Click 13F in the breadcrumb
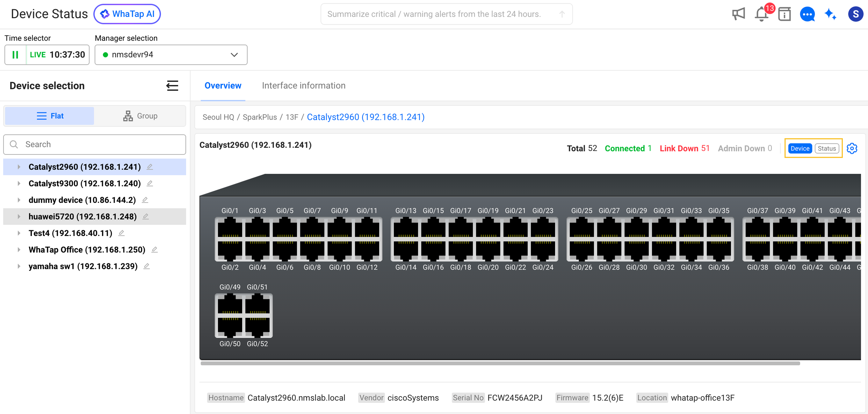 tap(292, 117)
